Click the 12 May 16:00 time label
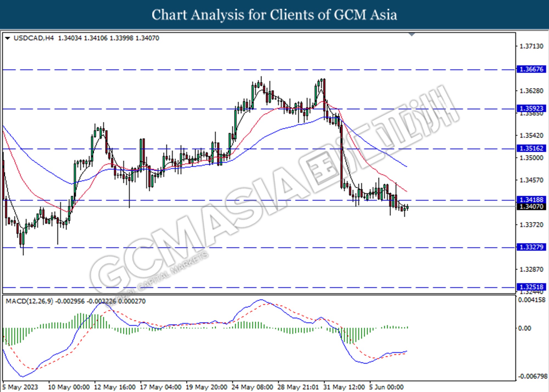549x392 pixels. coord(115,387)
